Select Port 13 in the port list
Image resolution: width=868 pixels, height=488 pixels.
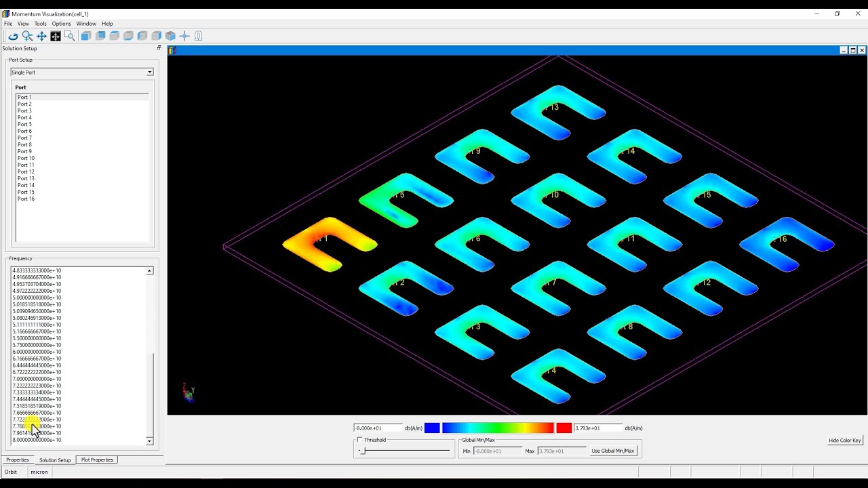pos(82,178)
